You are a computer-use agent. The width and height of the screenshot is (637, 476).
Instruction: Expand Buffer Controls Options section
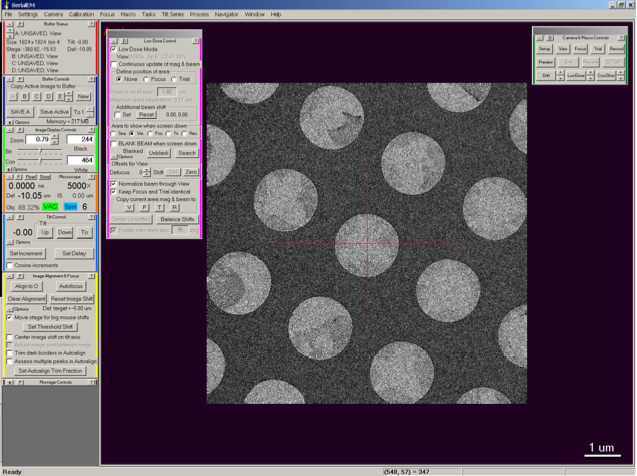(10, 122)
